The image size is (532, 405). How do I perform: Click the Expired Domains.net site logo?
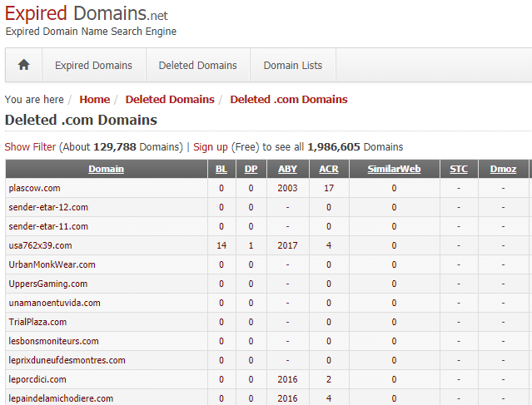click(x=86, y=14)
